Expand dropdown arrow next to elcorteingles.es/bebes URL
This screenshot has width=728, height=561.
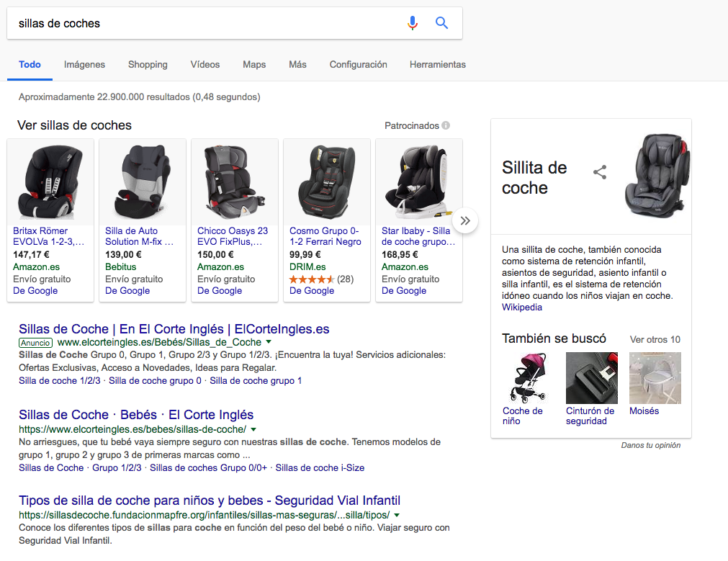253,429
